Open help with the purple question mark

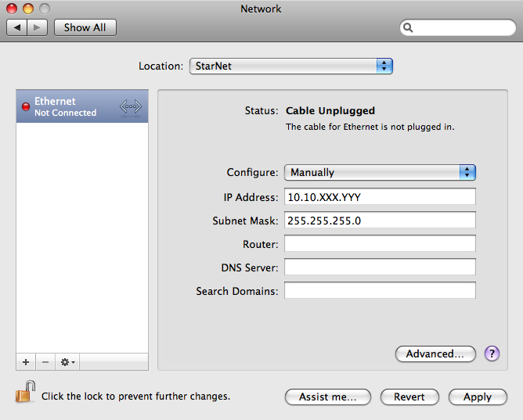[x=492, y=354]
